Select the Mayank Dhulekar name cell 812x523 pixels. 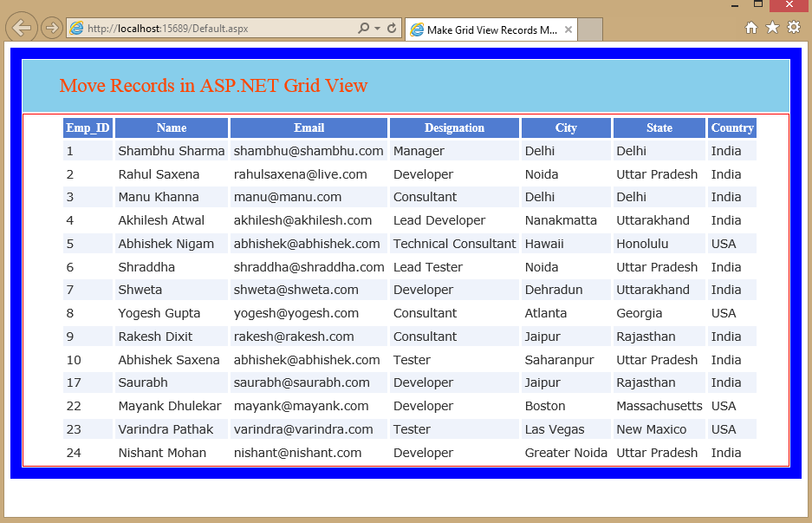coord(172,406)
